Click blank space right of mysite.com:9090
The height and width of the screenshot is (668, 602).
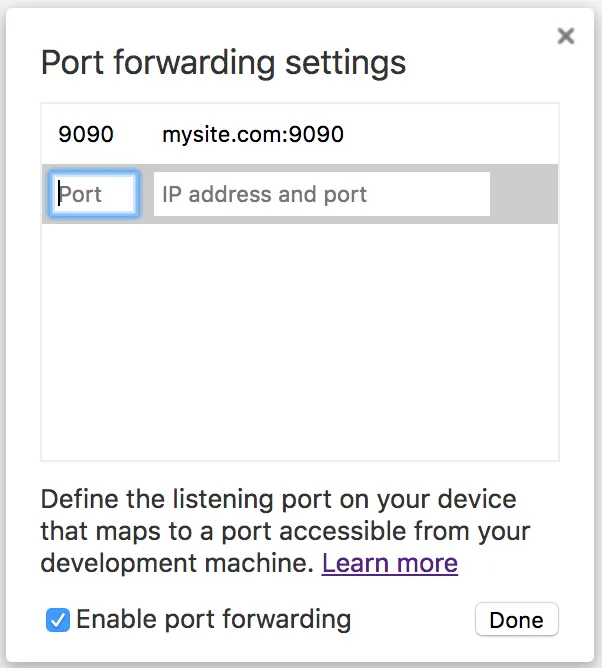[x=450, y=134]
